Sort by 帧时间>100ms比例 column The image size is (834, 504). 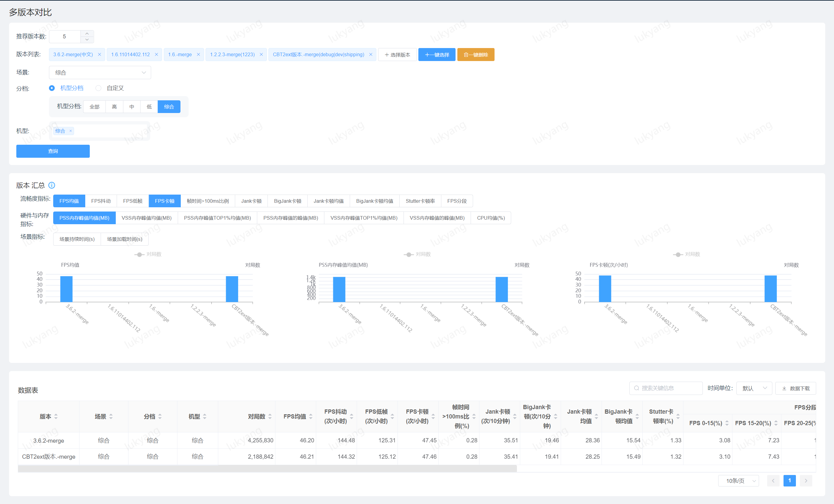474,416
